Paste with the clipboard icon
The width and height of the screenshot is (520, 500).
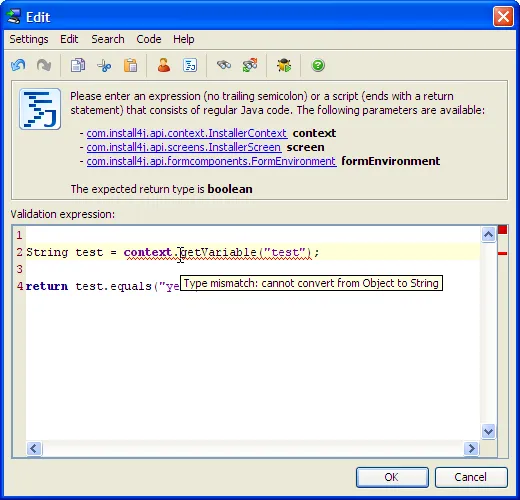pos(130,65)
